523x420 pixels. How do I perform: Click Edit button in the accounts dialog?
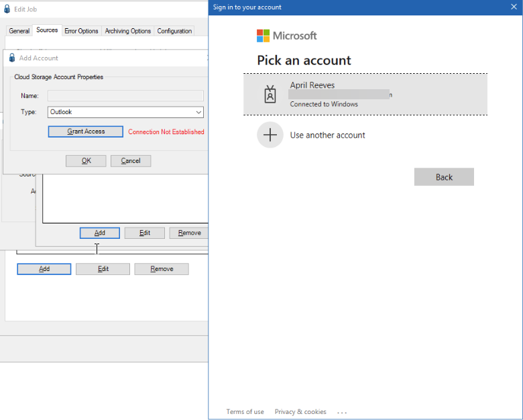coord(145,233)
